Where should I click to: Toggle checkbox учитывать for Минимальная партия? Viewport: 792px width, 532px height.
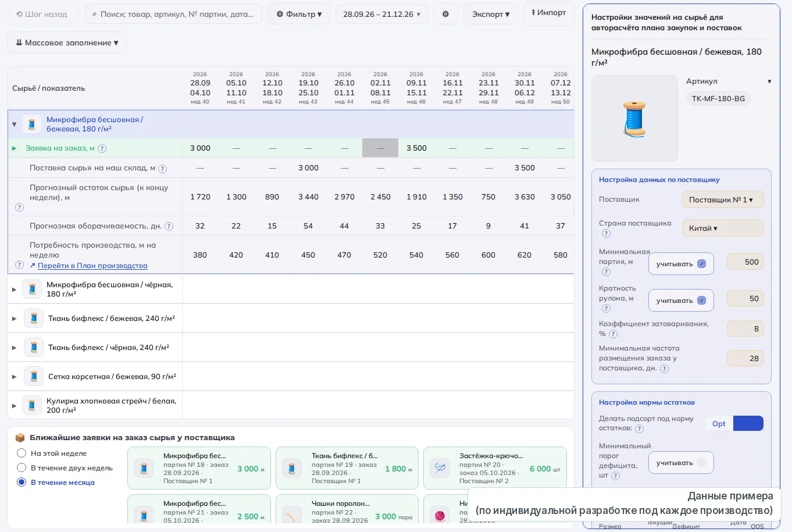click(x=701, y=264)
